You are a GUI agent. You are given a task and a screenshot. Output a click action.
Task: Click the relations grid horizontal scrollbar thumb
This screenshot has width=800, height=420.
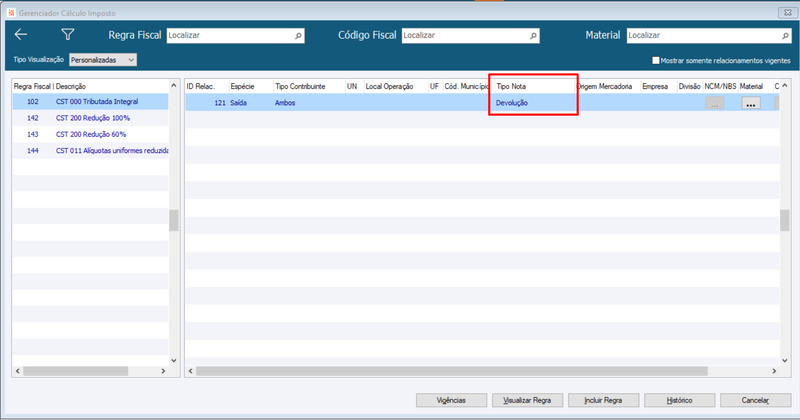452,371
